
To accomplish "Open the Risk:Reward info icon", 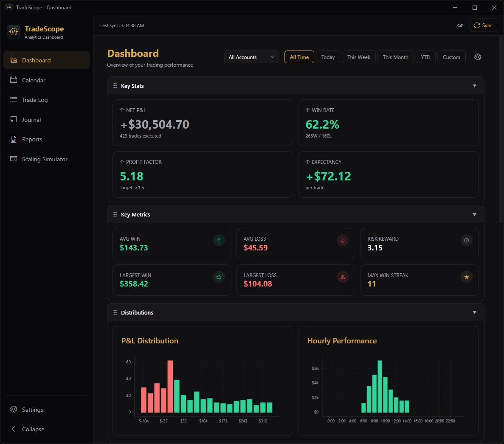I will (466, 240).
